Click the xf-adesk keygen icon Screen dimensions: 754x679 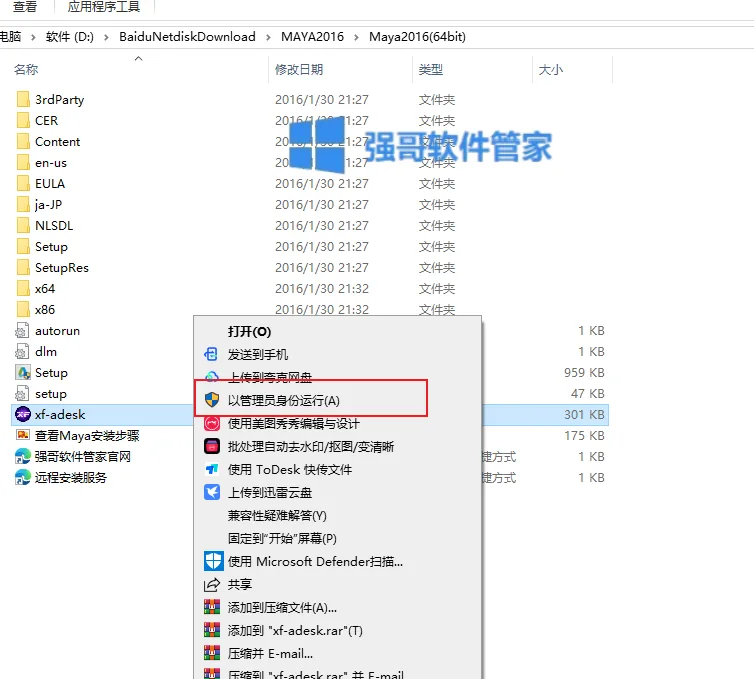(x=23, y=415)
